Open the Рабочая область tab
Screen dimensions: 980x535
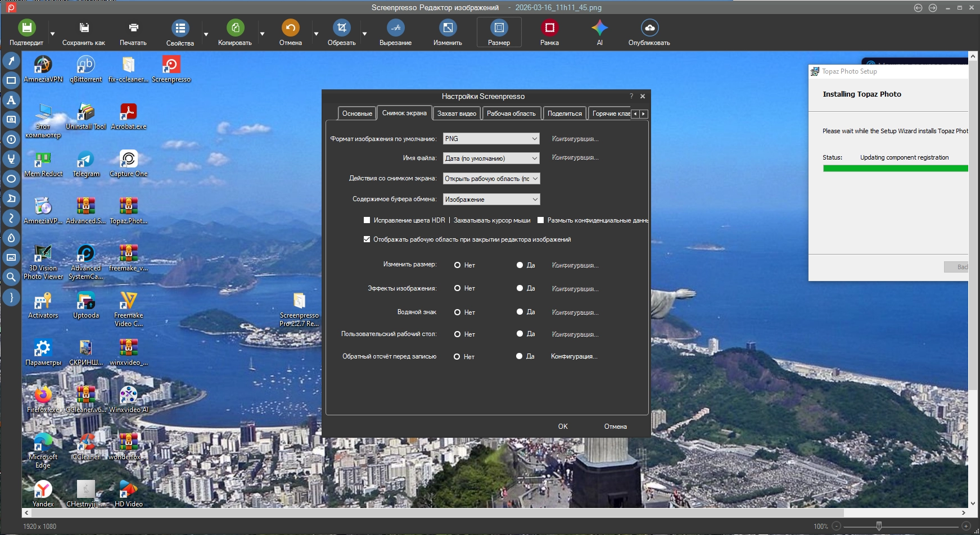[511, 114]
